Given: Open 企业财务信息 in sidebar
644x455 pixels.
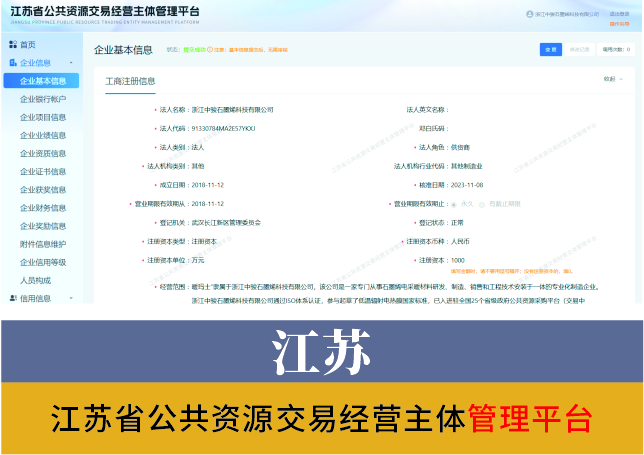Looking at the screenshot, I should 43,207.
